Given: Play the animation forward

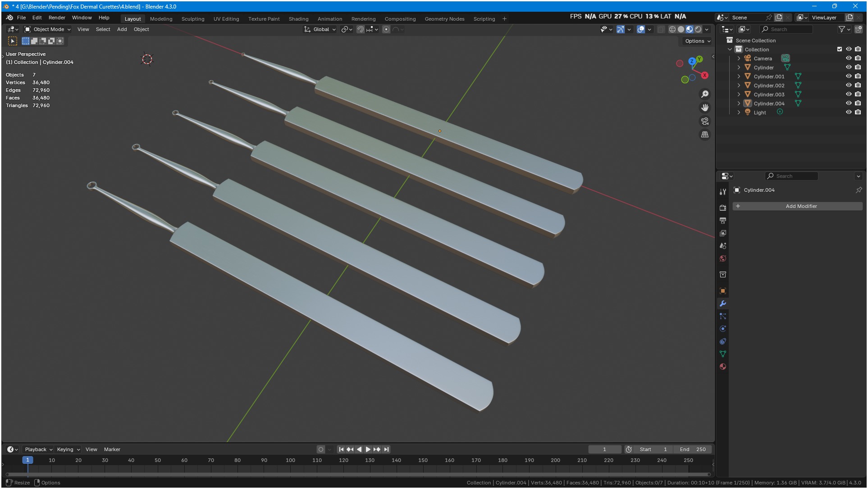Looking at the screenshot, I should pos(368,449).
